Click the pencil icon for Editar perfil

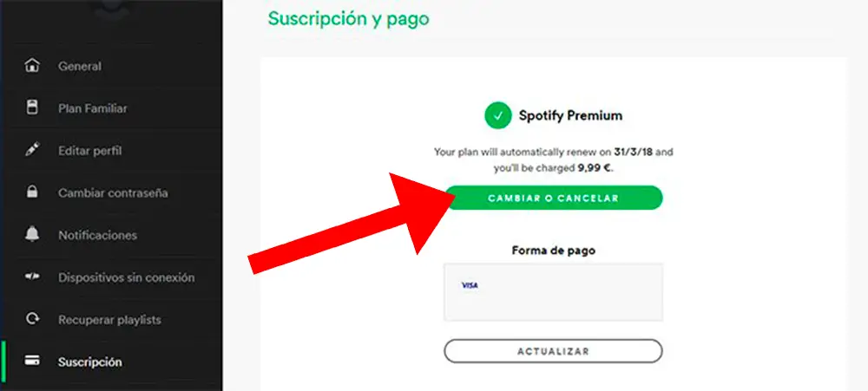[33, 151]
